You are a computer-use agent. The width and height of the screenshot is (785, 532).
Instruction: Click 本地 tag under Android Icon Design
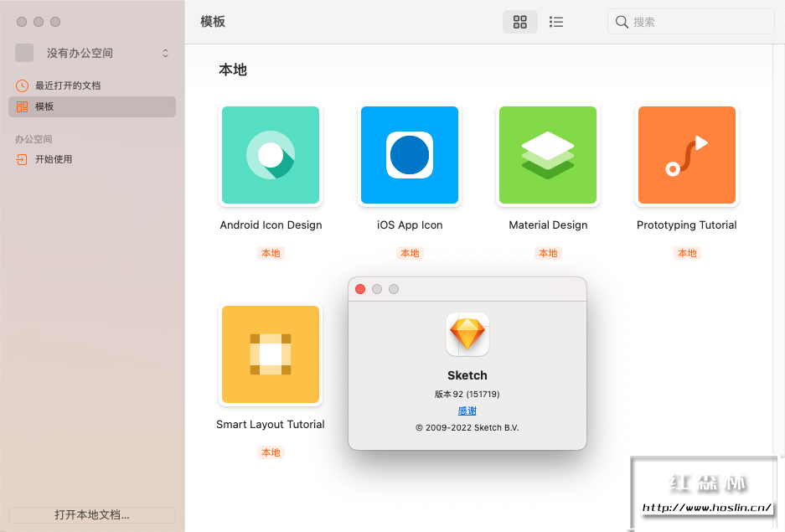click(271, 253)
